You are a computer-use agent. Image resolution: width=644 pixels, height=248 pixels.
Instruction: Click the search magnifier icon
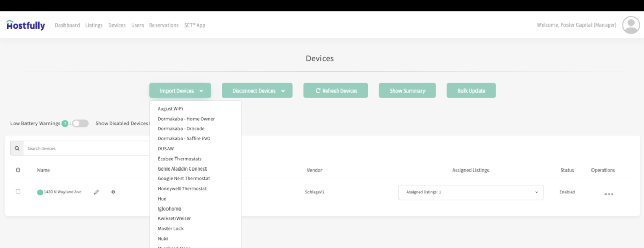click(x=17, y=148)
